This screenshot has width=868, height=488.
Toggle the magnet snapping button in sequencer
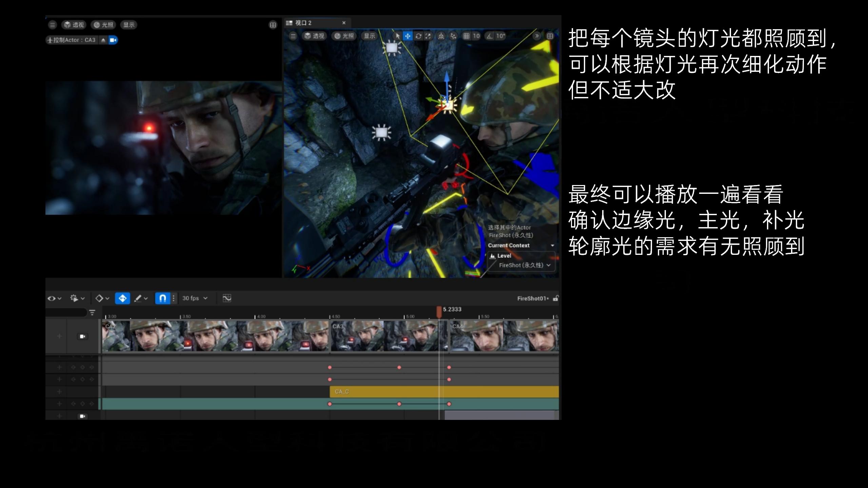pos(162,298)
